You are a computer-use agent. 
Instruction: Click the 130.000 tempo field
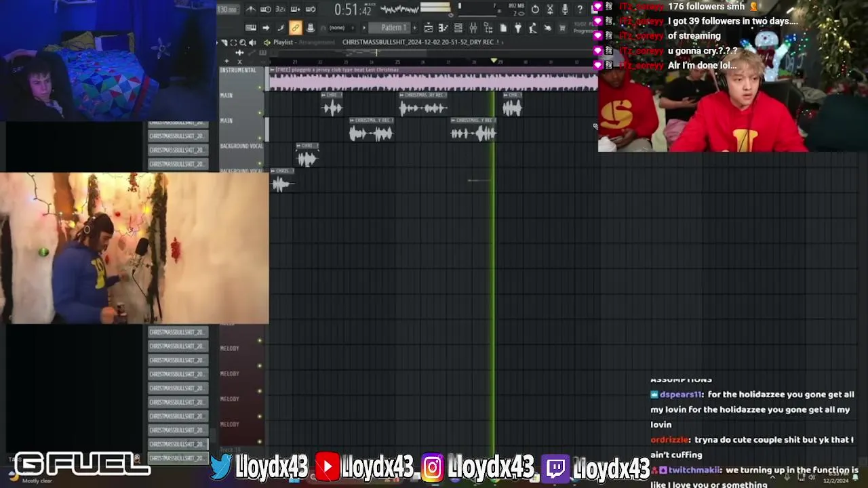click(x=228, y=9)
